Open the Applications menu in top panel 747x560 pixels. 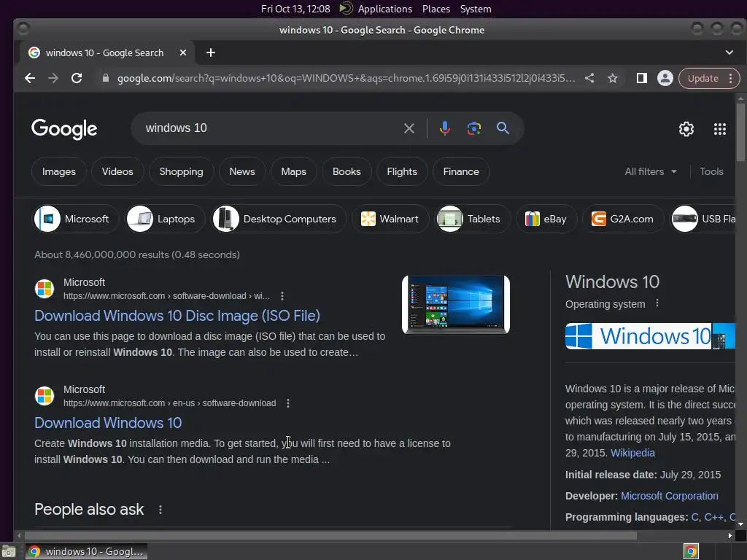384,9
